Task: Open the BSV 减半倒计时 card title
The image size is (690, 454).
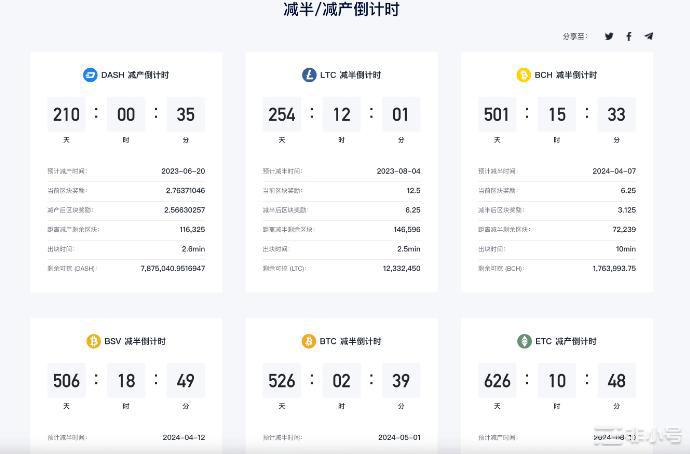Action: (135, 341)
